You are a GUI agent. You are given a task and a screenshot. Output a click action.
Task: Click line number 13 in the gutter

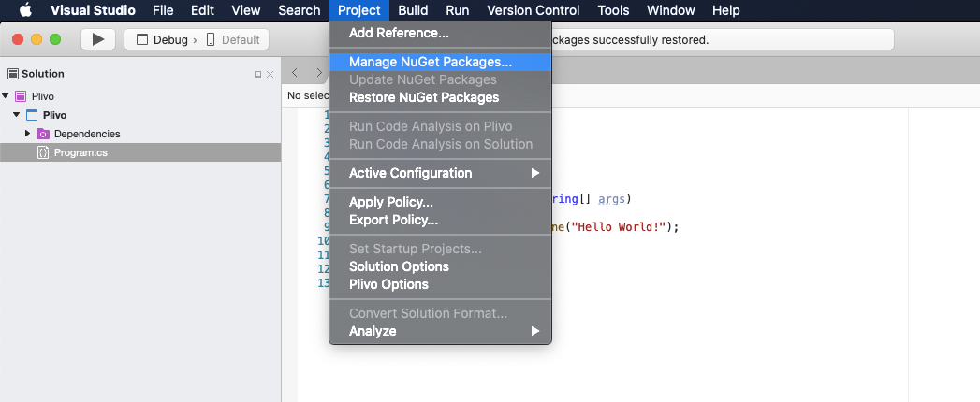[x=324, y=282]
